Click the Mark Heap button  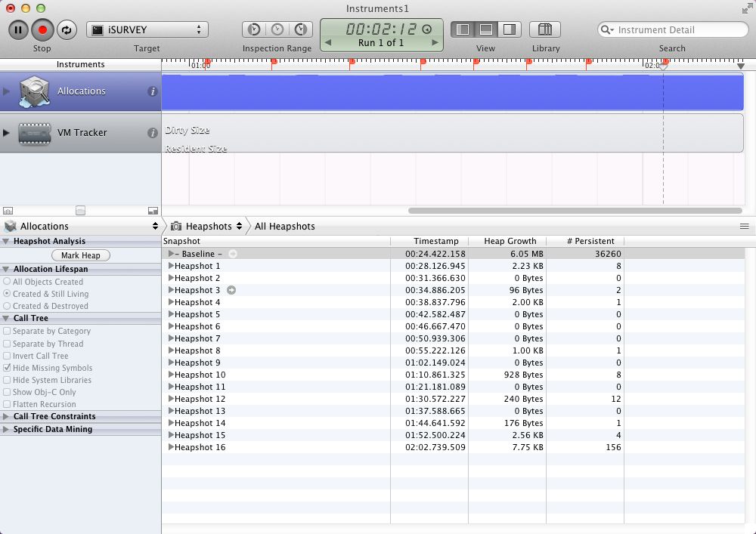(81, 256)
